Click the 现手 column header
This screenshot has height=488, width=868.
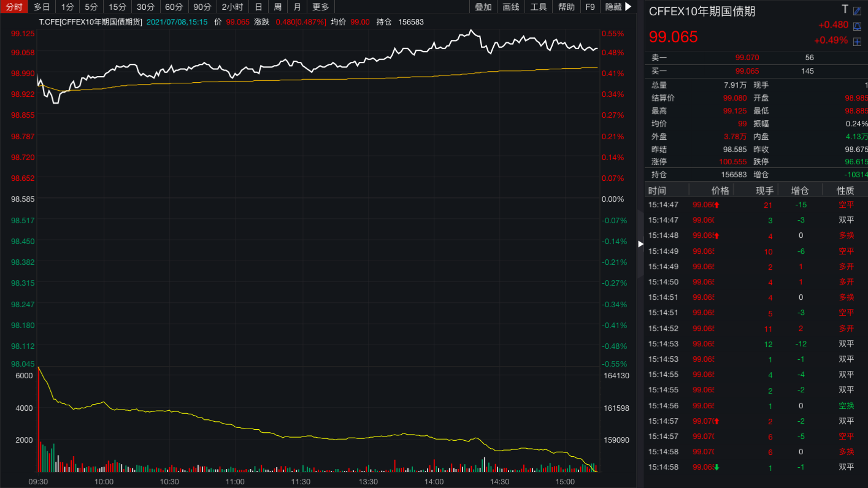click(764, 190)
